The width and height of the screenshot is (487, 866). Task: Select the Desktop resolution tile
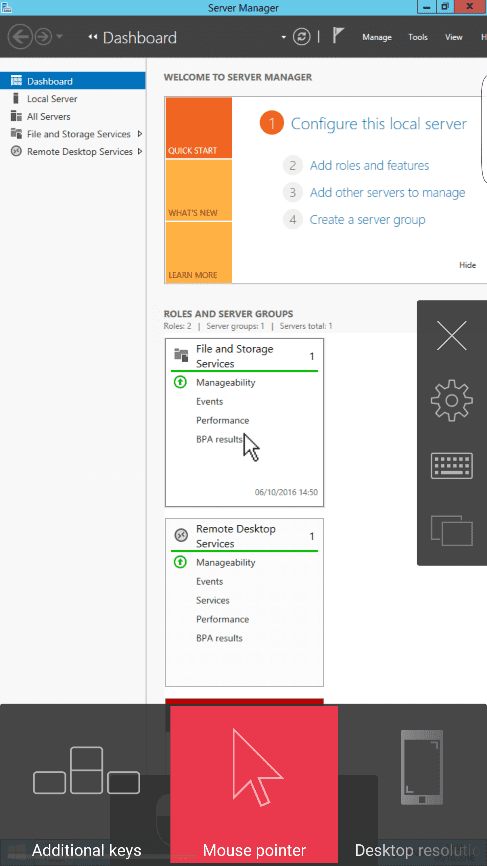pos(412,785)
